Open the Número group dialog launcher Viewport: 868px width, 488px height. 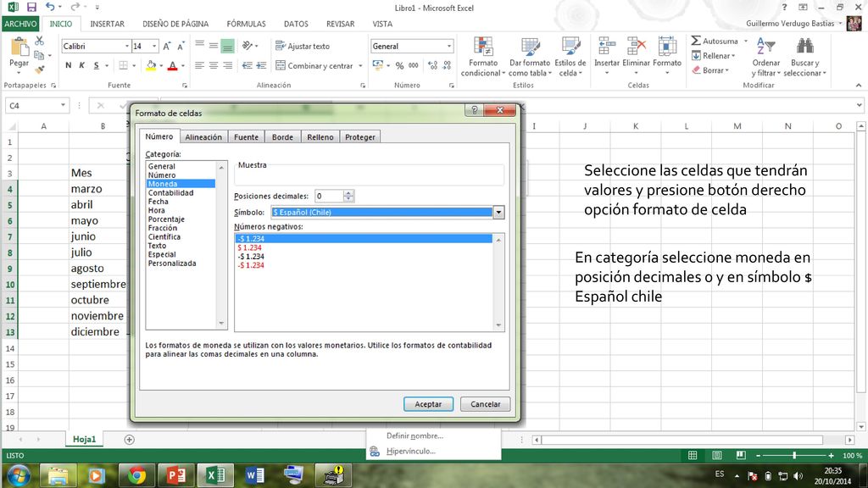pyautogui.click(x=451, y=86)
